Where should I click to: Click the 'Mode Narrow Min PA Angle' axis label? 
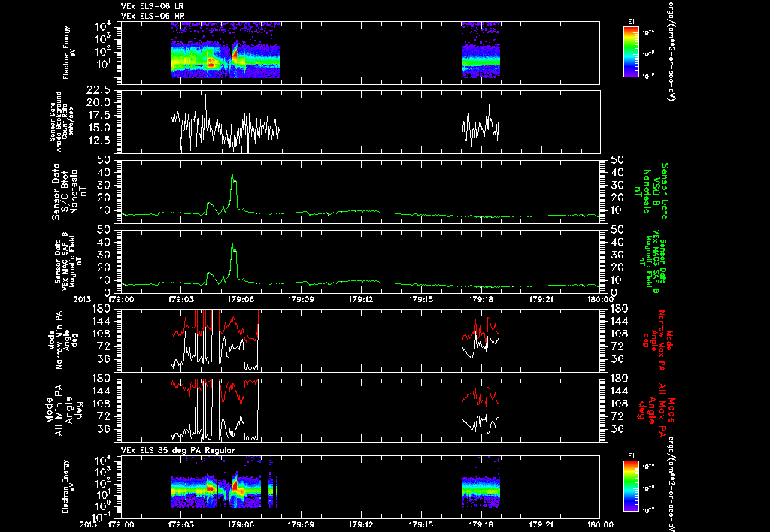[x=62, y=339]
